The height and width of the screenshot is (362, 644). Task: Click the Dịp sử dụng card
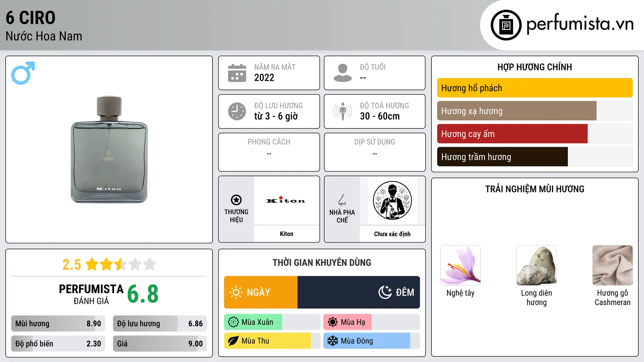[x=375, y=152]
